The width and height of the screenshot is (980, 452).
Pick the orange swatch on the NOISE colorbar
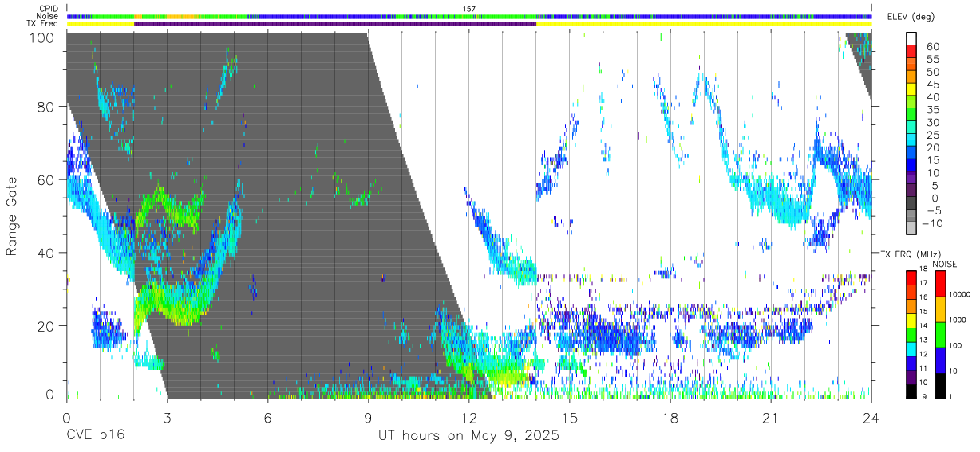click(x=940, y=309)
